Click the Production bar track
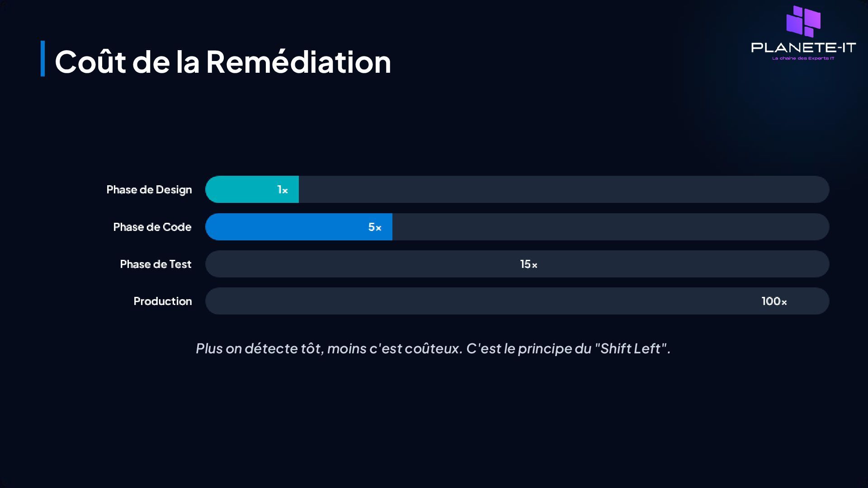 click(x=517, y=301)
